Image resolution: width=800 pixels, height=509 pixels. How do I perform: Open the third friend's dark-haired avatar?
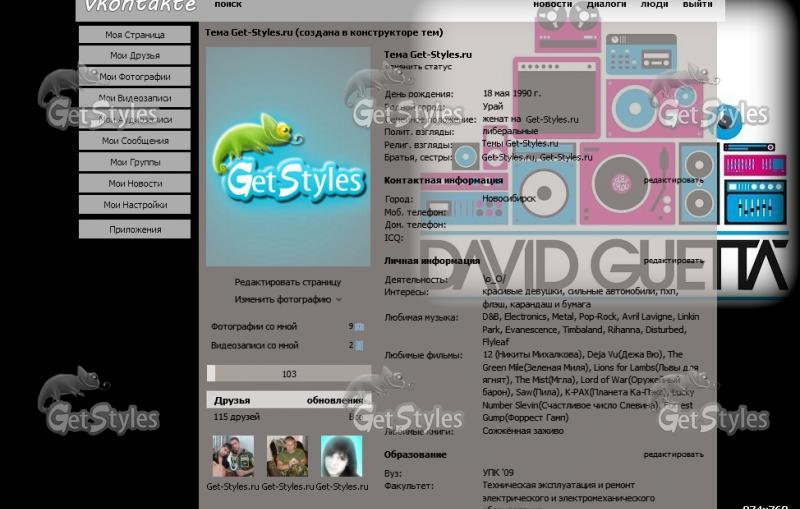click(341, 456)
